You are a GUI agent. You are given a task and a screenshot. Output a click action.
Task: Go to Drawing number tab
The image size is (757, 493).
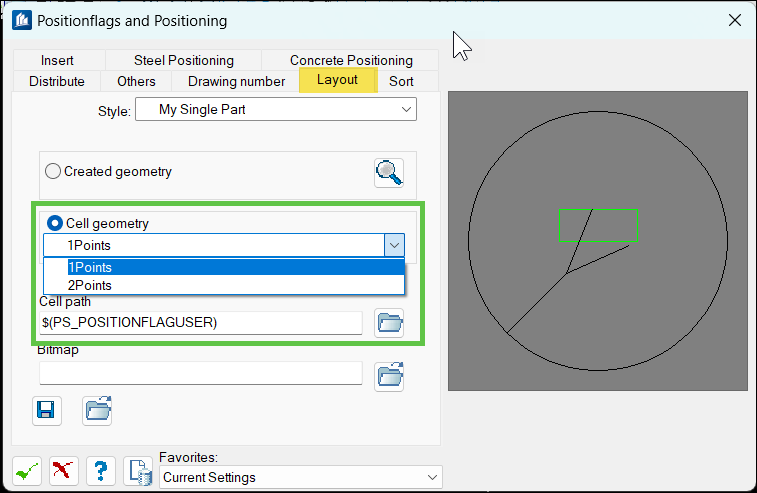(x=236, y=81)
